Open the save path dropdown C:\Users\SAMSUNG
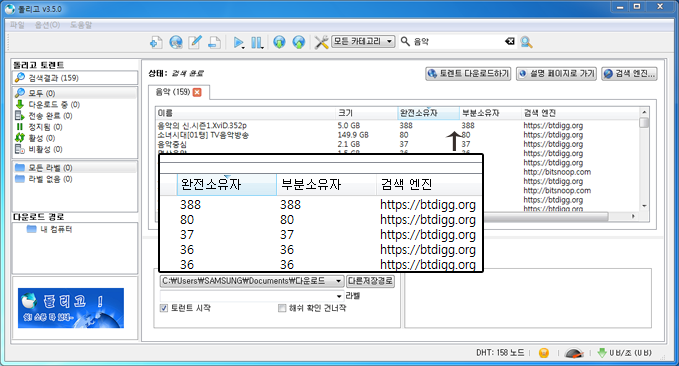The height and width of the screenshot is (366, 679). click(252, 281)
